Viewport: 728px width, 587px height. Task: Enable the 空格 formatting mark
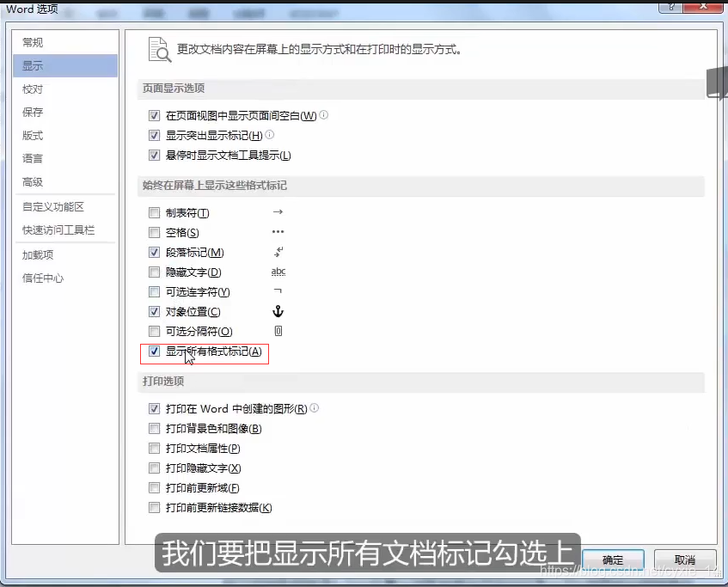pyautogui.click(x=154, y=232)
